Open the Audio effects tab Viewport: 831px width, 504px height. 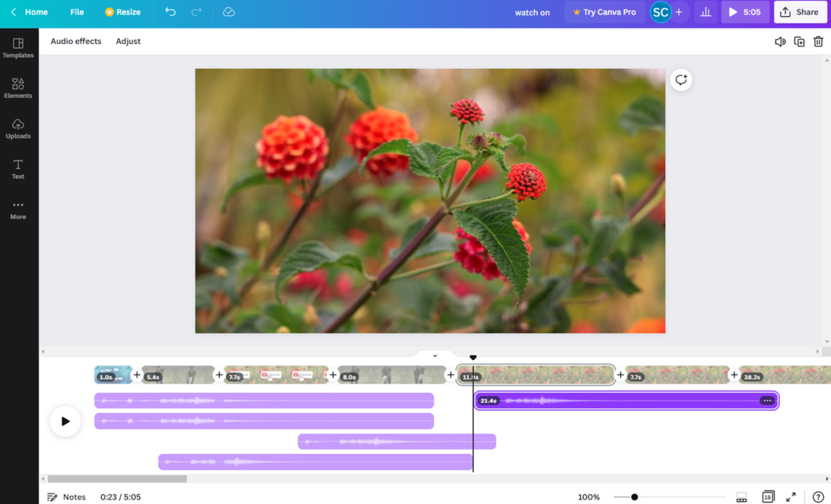[76, 41]
